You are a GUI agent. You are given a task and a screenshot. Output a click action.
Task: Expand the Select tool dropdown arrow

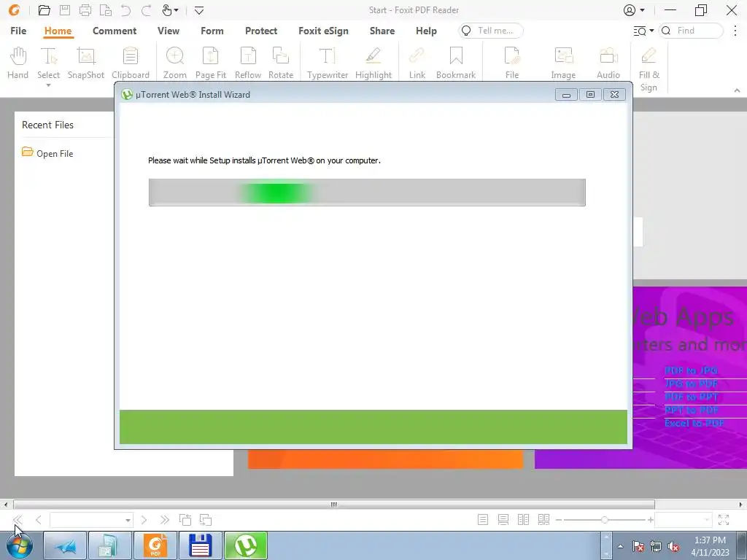pos(48,86)
